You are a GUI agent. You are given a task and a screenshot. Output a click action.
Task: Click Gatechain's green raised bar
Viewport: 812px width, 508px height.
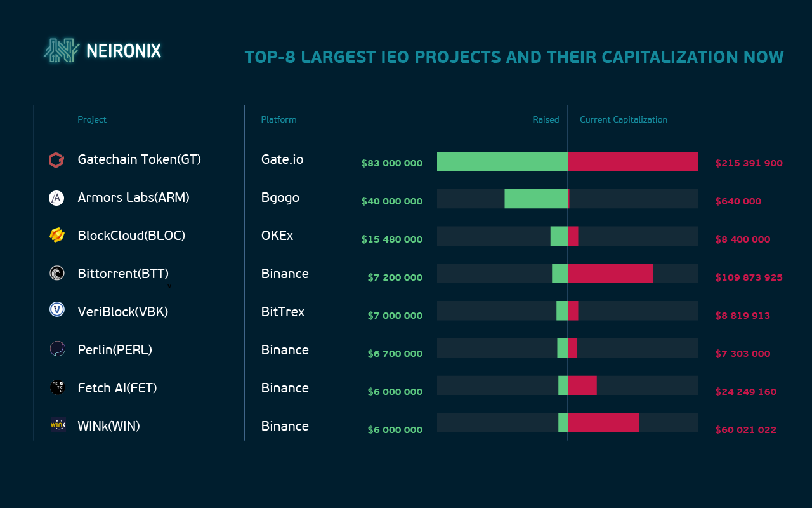(x=502, y=161)
